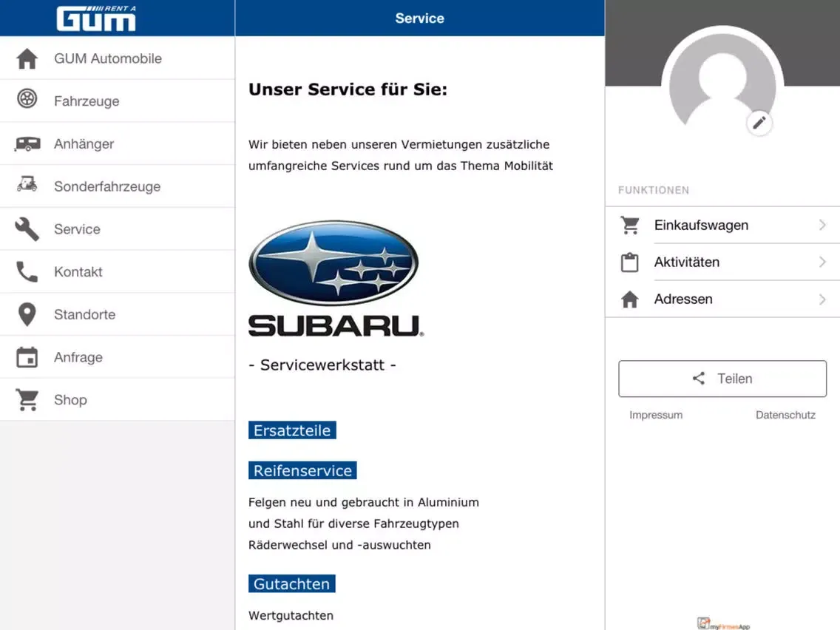840x630 pixels.
Task: Expand Adressen chevron arrow
Action: pyautogui.click(x=822, y=299)
